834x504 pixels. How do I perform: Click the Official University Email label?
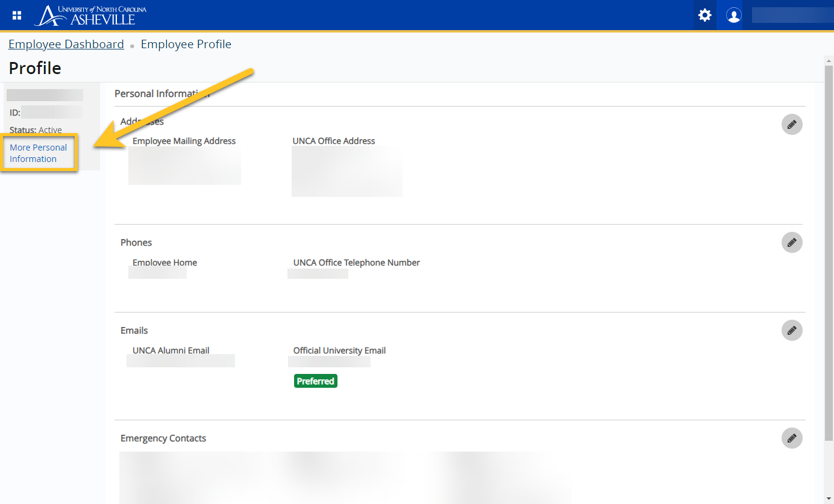click(339, 350)
